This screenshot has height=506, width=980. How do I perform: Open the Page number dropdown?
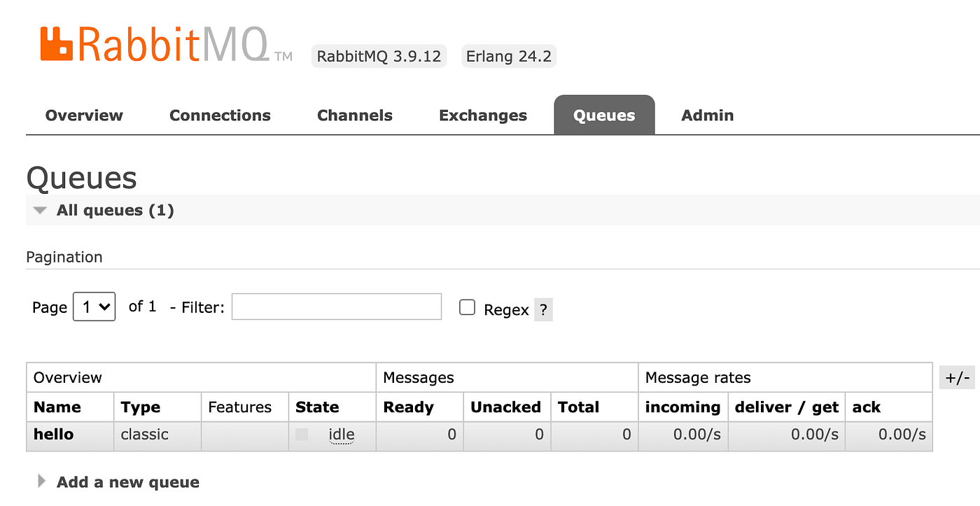(x=94, y=307)
